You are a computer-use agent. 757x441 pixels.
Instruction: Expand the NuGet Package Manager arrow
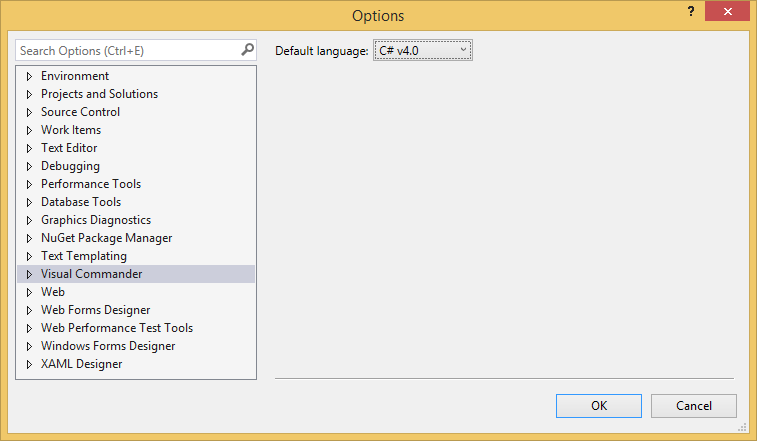29,238
